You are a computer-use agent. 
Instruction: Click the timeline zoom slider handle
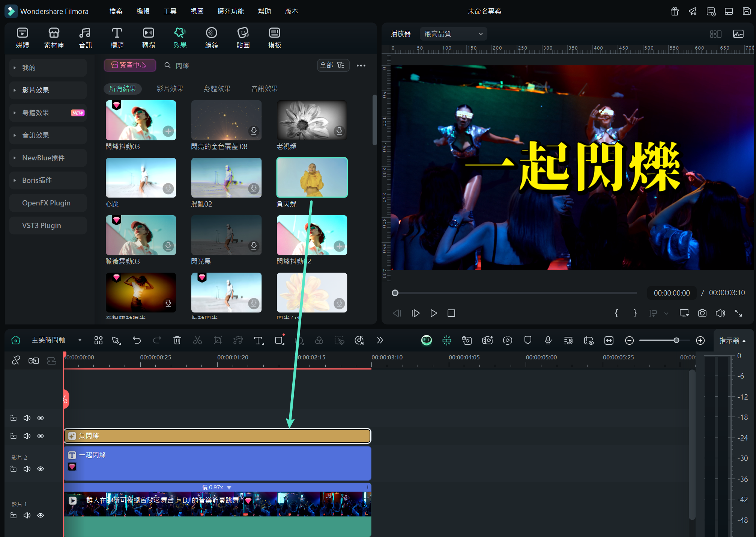click(676, 340)
